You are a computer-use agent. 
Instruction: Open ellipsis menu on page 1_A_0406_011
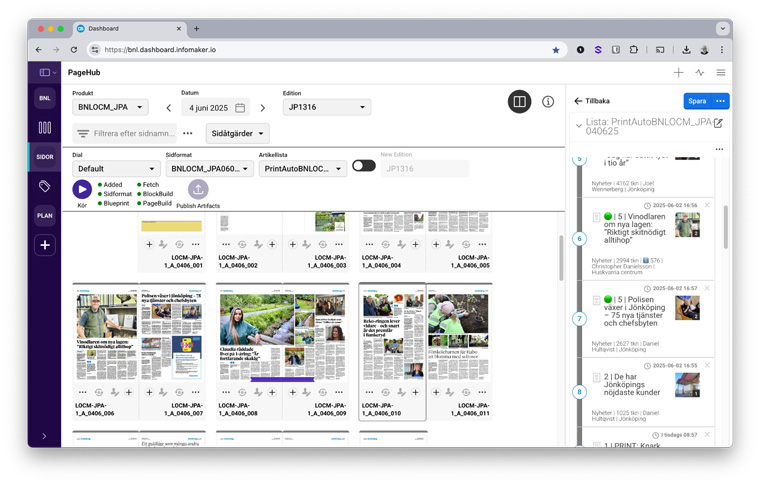[x=482, y=392]
